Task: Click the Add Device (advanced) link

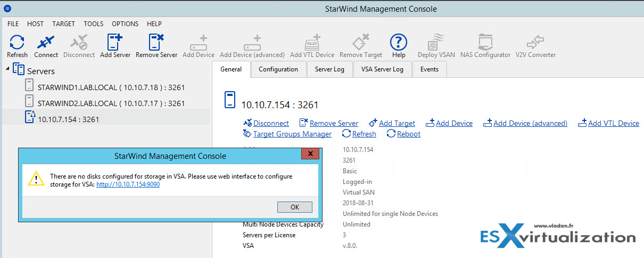Action: pyautogui.click(x=530, y=123)
